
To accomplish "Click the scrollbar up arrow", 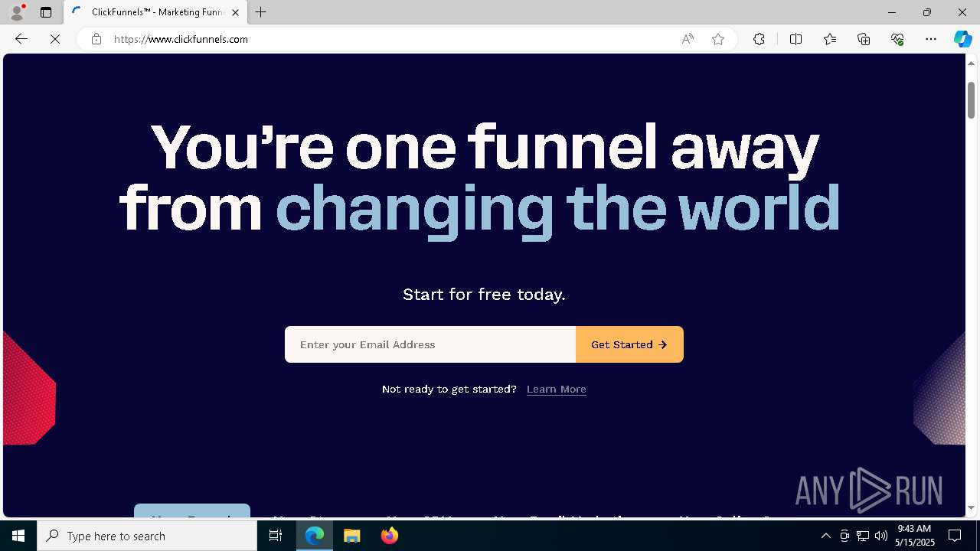I will point(971,62).
